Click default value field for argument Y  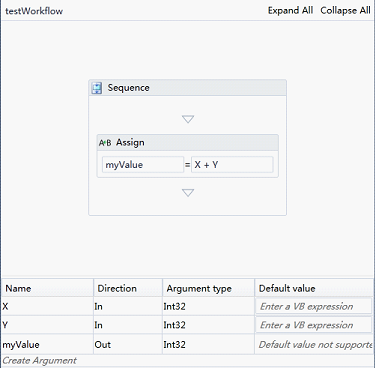pos(314,325)
